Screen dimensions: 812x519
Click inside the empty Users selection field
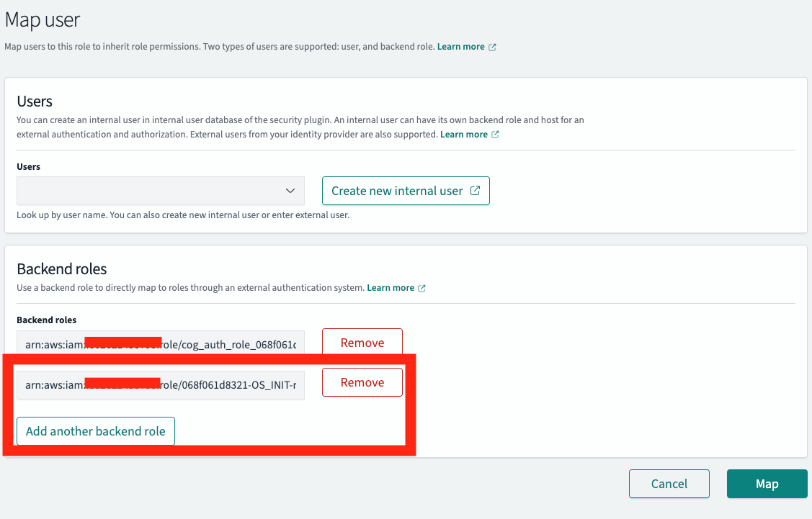144,191
